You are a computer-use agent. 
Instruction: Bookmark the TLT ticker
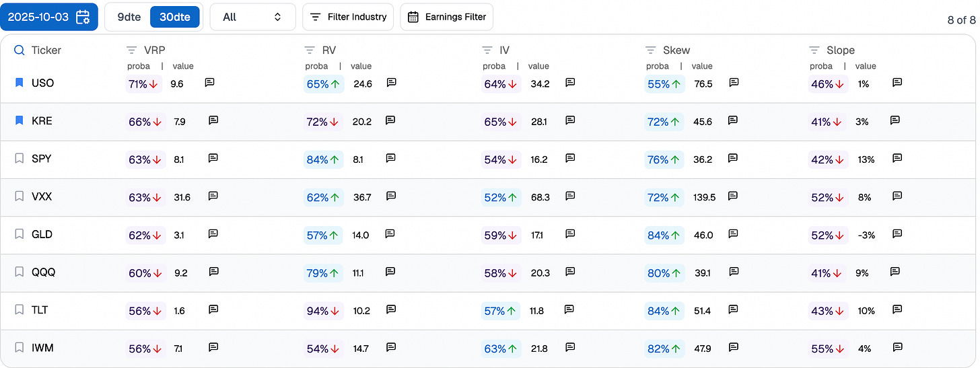(19, 309)
